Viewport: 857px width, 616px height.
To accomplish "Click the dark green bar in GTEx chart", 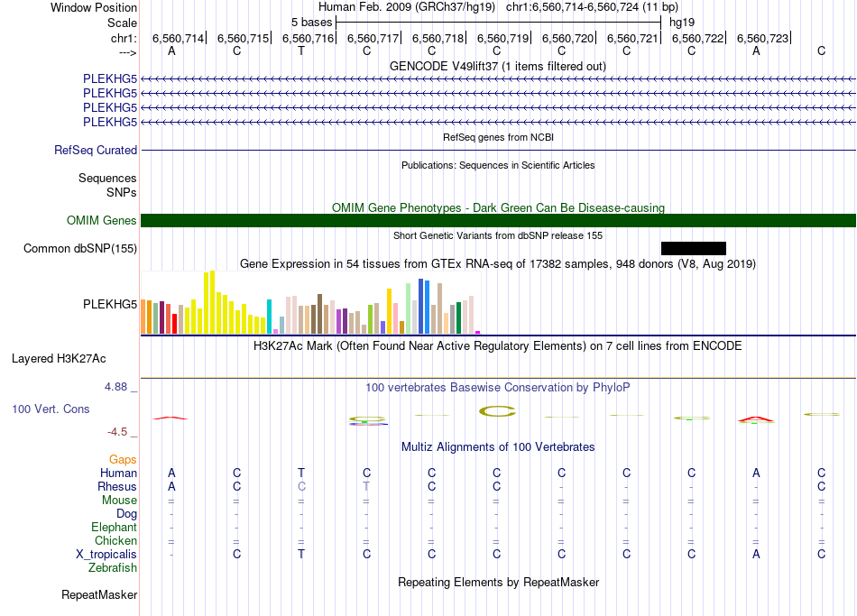I will 458,317.
